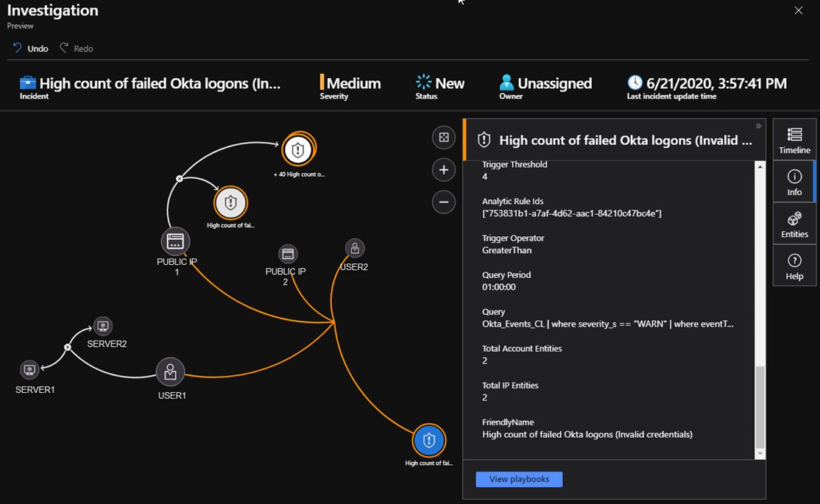Click the PUBLIC IP 1 node icon
820x504 pixels.
pos(175,241)
